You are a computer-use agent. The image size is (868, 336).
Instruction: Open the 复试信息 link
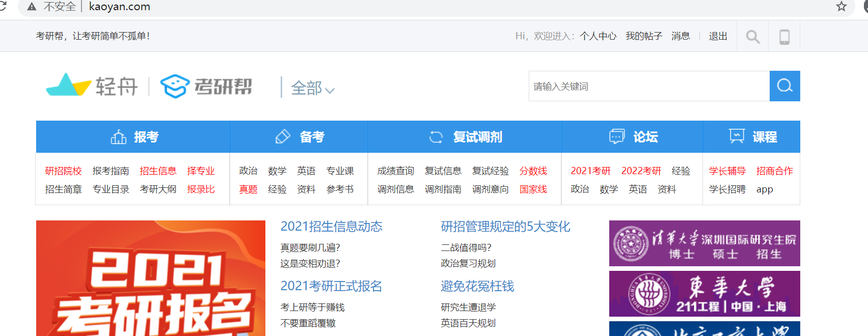tap(443, 171)
